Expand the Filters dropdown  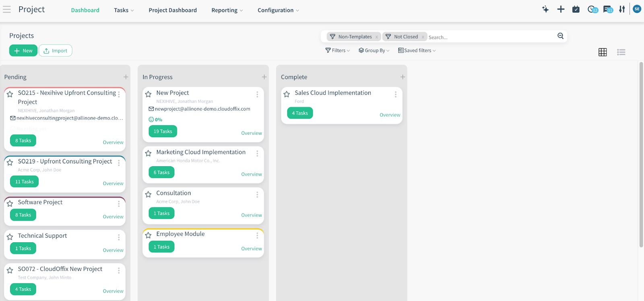click(338, 50)
